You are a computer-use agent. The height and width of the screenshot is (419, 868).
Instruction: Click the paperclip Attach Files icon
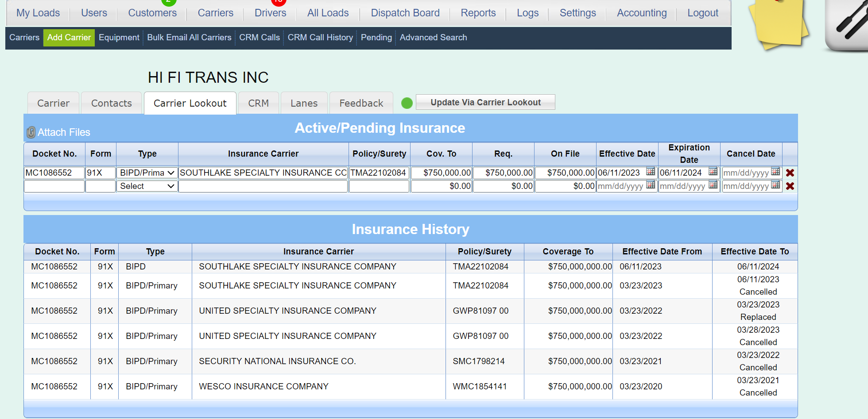31,132
